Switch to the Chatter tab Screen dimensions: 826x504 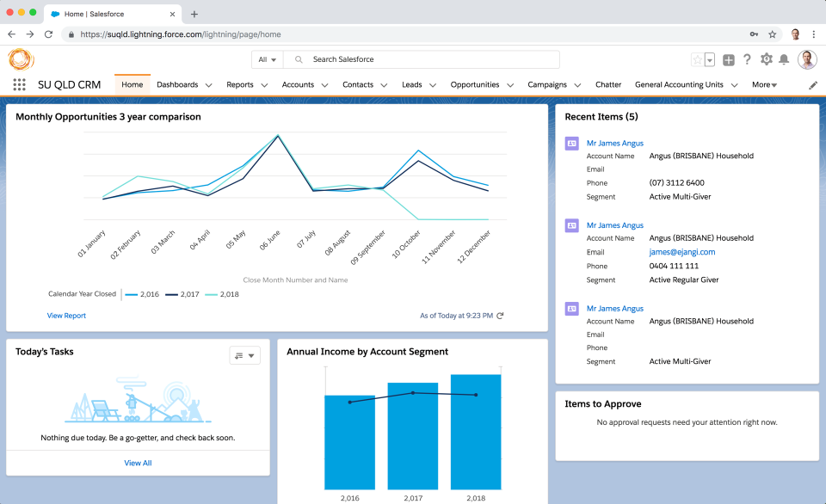pyautogui.click(x=607, y=85)
